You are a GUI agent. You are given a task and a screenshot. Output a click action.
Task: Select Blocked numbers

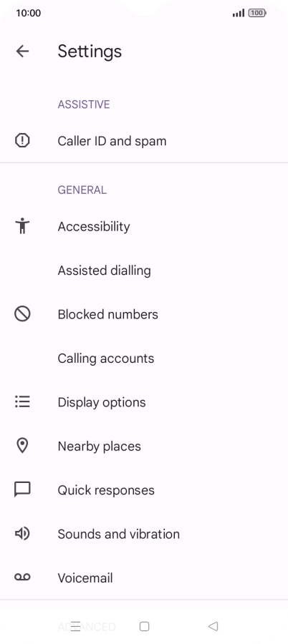click(x=144, y=314)
